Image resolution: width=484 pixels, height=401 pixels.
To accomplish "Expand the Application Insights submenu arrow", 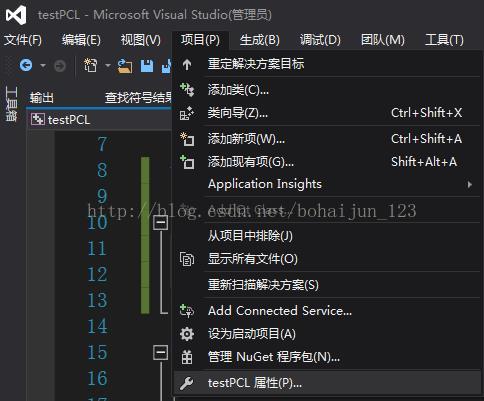I will tap(469, 184).
